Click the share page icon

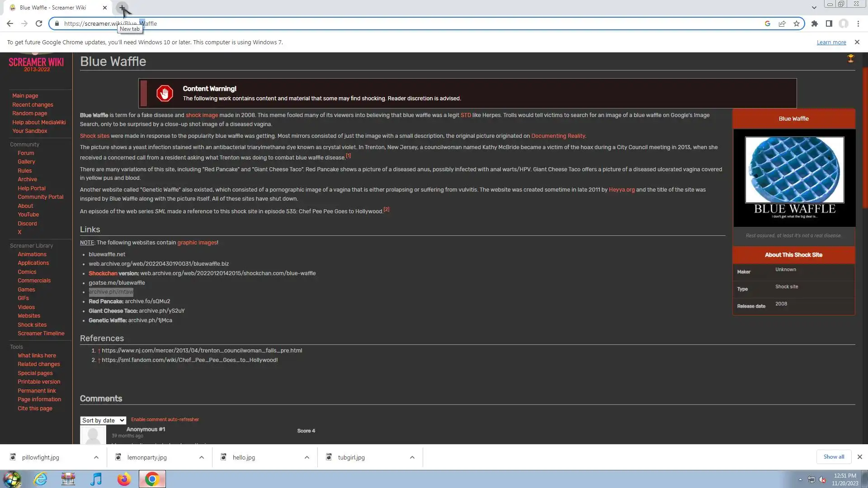[782, 23]
